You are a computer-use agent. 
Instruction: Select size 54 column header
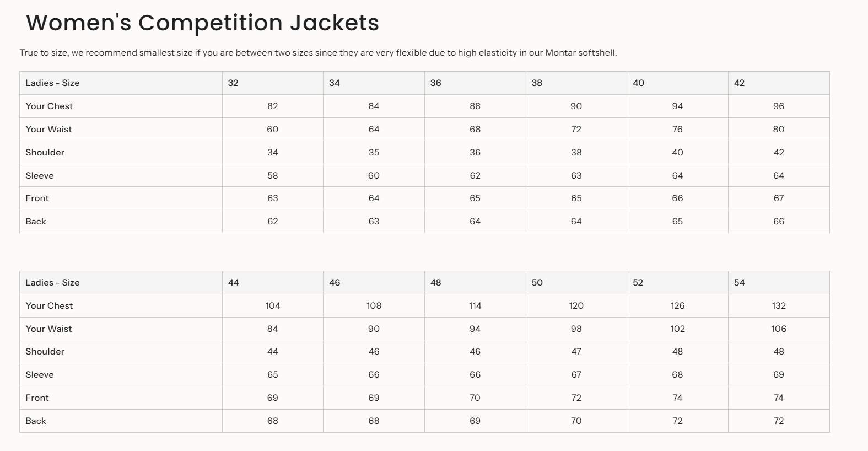739,282
